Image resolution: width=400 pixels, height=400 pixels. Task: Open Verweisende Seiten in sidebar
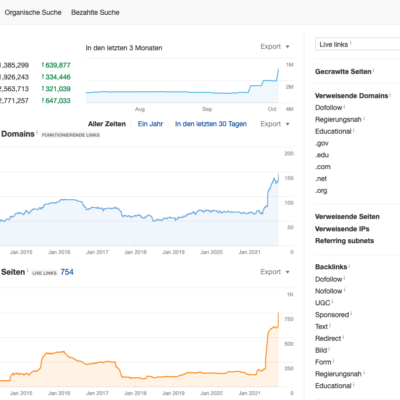pyautogui.click(x=347, y=217)
